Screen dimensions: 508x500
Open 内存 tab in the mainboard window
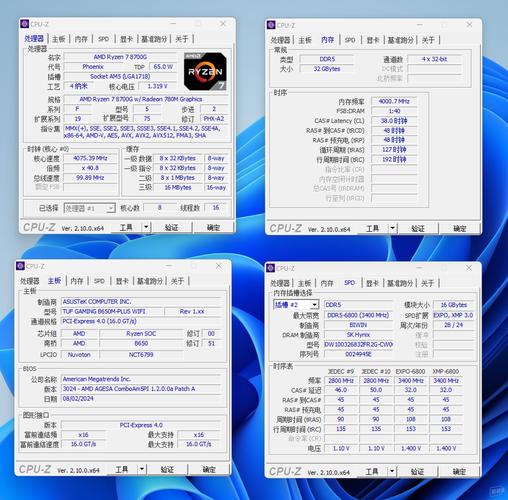77,281
